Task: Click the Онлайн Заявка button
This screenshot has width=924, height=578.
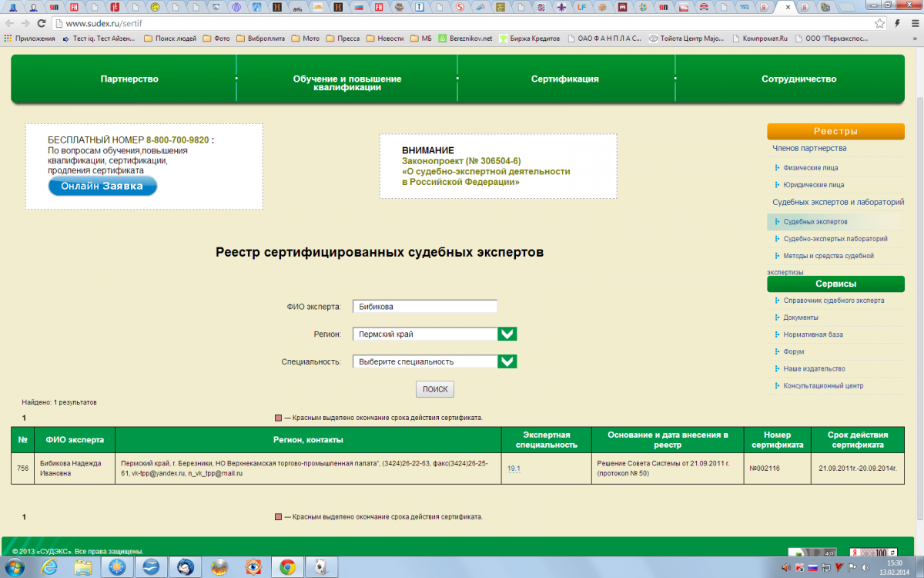Action: (x=102, y=186)
